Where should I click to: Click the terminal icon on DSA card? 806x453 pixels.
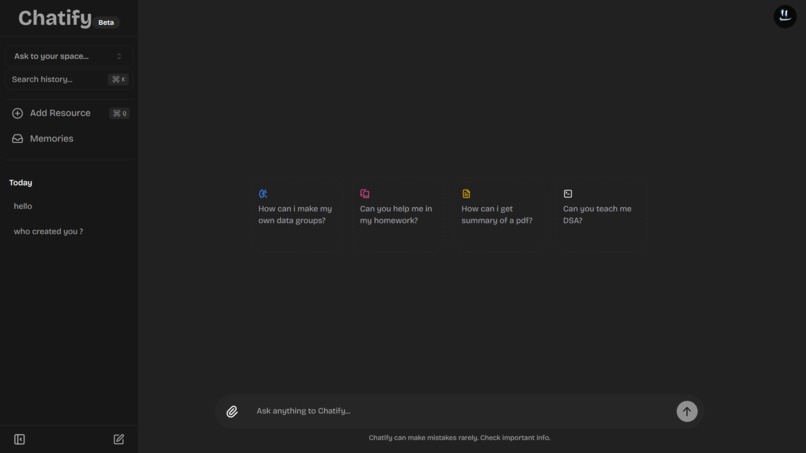pyautogui.click(x=567, y=194)
